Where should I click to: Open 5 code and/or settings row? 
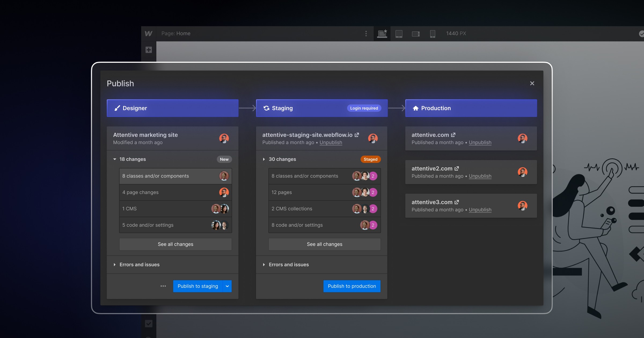point(175,225)
